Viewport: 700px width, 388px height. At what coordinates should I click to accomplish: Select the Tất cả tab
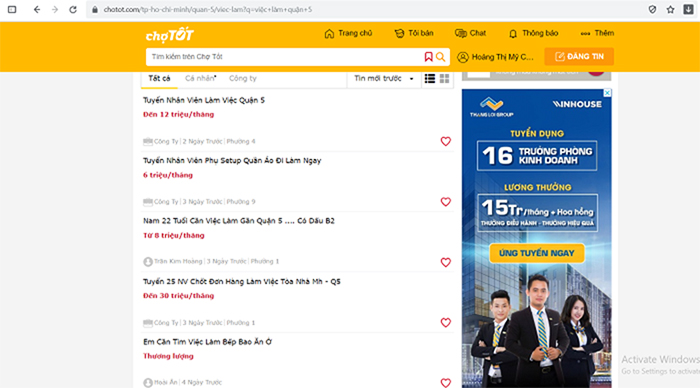tap(159, 79)
